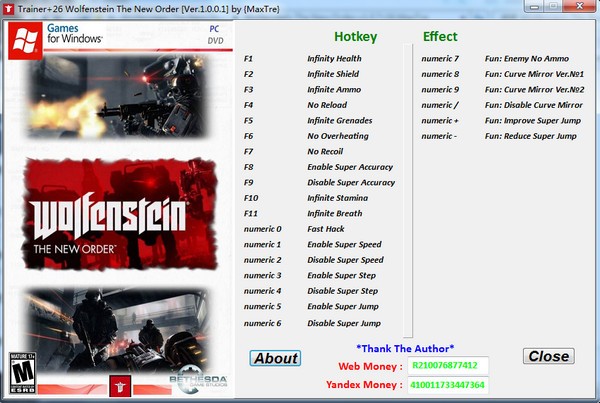Click the 'Enable Super Accuracy' text
Viewport: 600px width, 403px height.
350,167
